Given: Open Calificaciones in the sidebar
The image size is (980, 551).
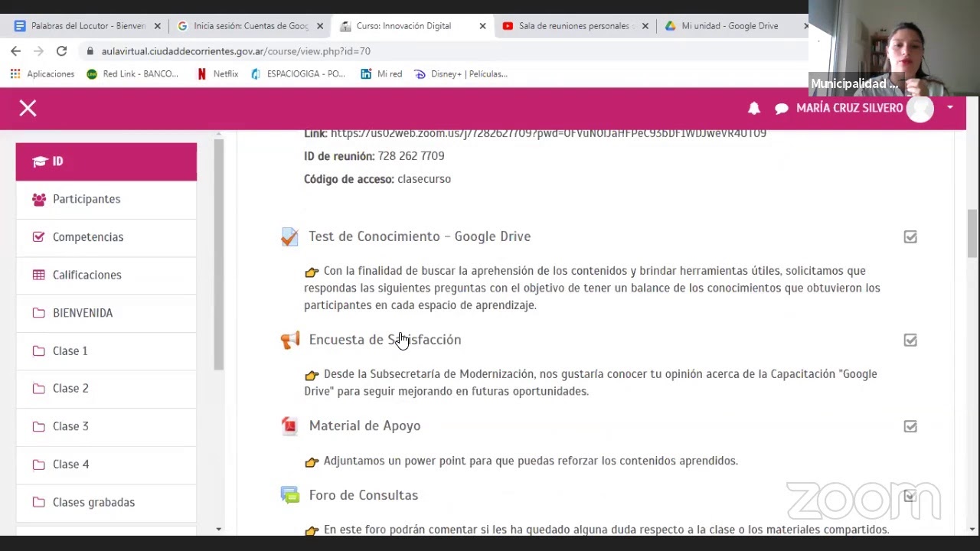Looking at the screenshot, I should [x=106, y=275].
